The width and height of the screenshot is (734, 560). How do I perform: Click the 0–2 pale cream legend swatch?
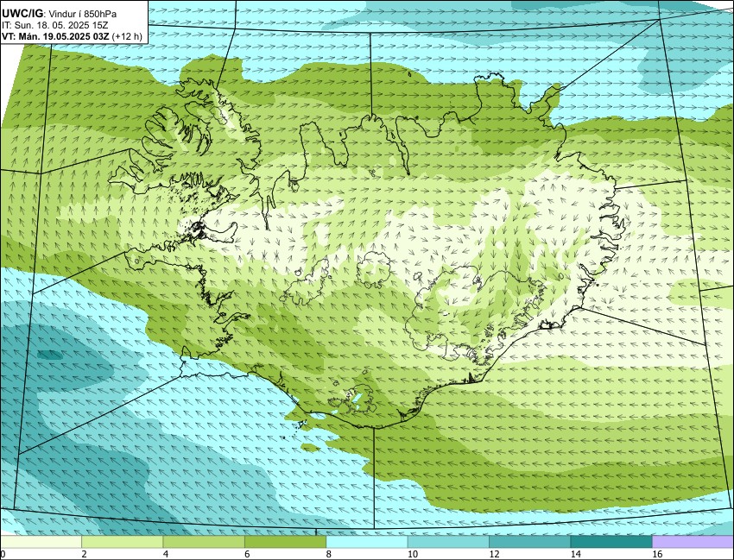41,542
